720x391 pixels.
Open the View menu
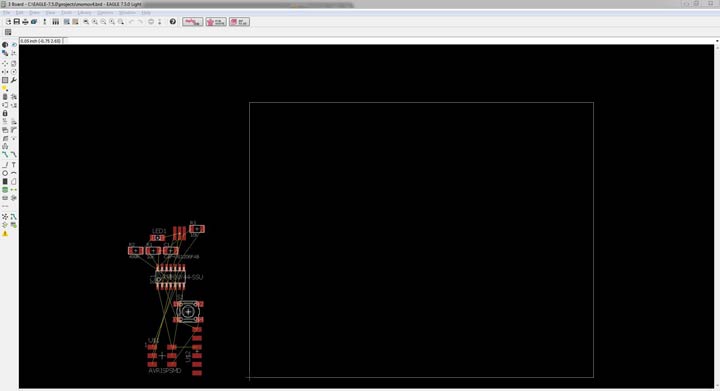(50, 12)
